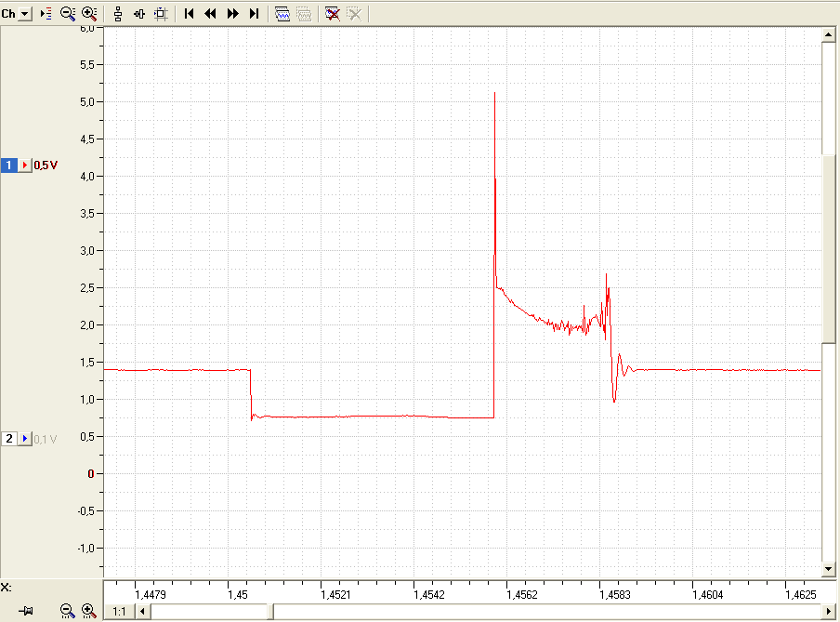Click the 1,4583 time axis label
The width and height of the screenshot is (840, 622).
click(615, 595)
